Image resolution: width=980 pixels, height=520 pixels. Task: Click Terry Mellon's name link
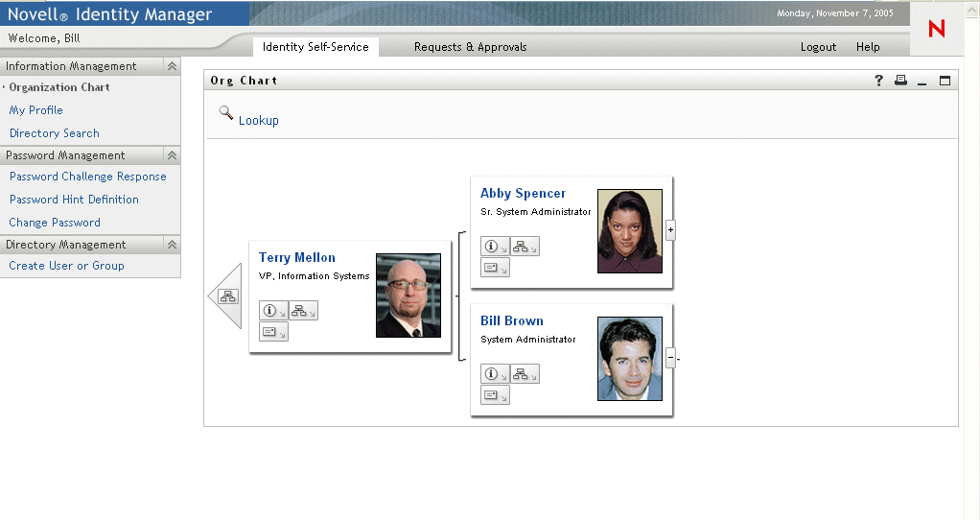point(297,257)
